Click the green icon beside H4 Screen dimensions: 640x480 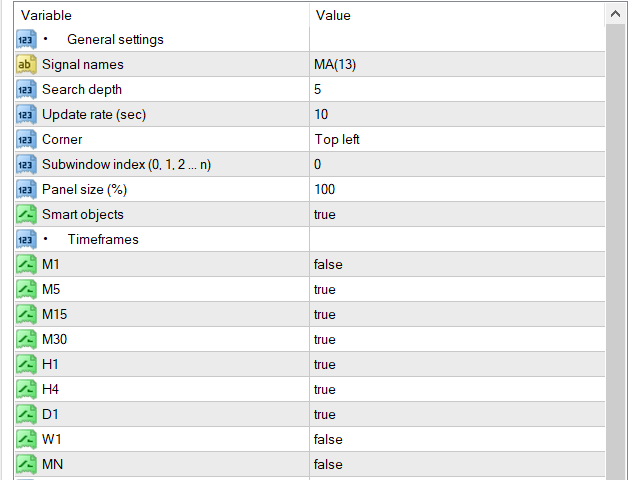[26, 389]
